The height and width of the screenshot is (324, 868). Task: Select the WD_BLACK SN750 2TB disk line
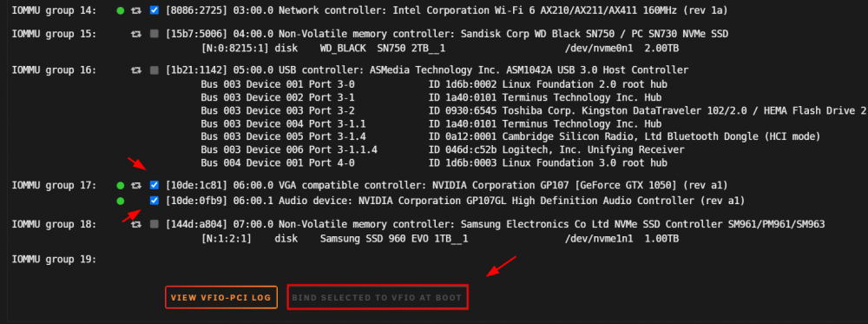(440, 49)
